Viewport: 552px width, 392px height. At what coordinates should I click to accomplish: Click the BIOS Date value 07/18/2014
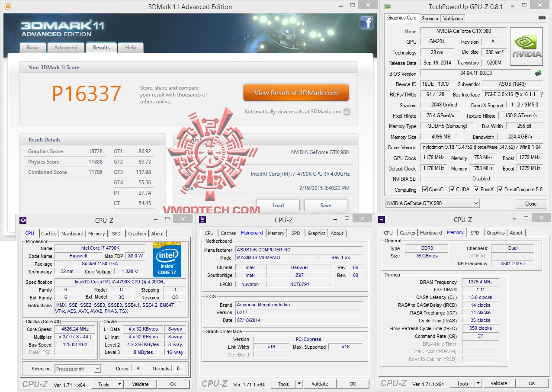point(299,321)
